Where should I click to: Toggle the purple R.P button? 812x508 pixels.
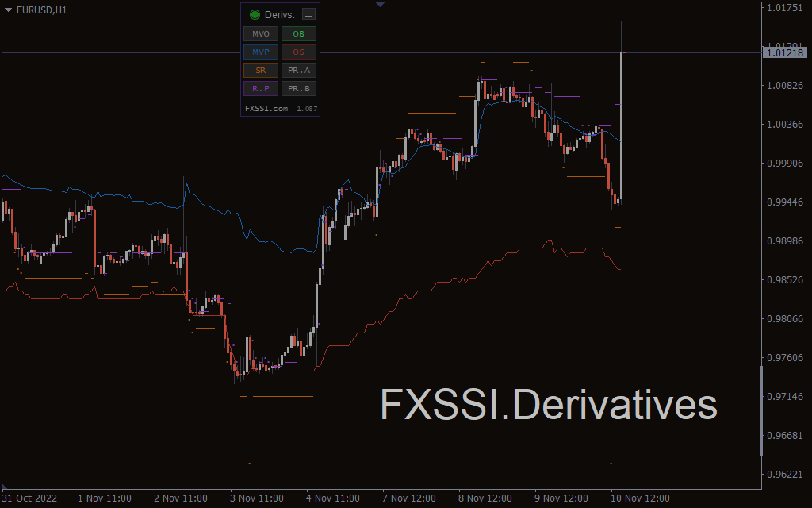click(x=260, y=88)
